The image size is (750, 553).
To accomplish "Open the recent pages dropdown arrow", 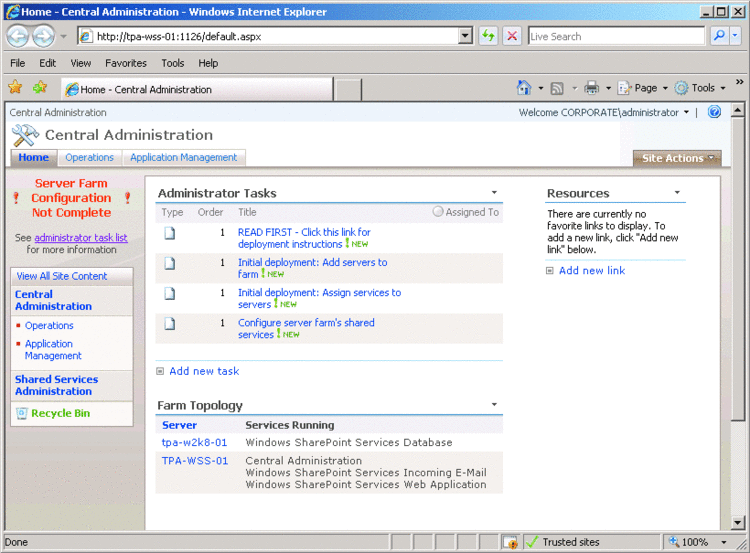I will (63, 36).
